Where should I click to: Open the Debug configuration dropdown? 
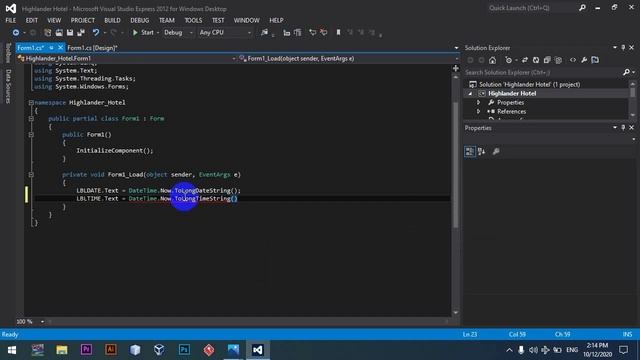point(178,32)
